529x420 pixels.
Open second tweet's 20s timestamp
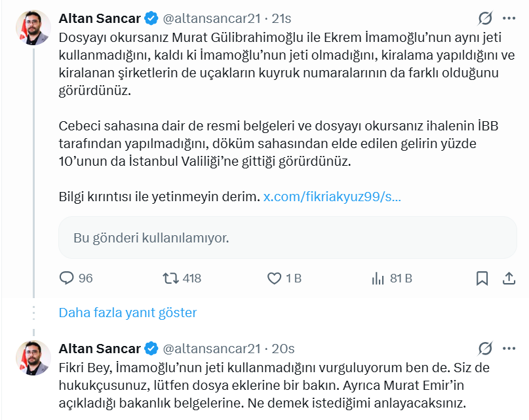click(x=283, y=348)
